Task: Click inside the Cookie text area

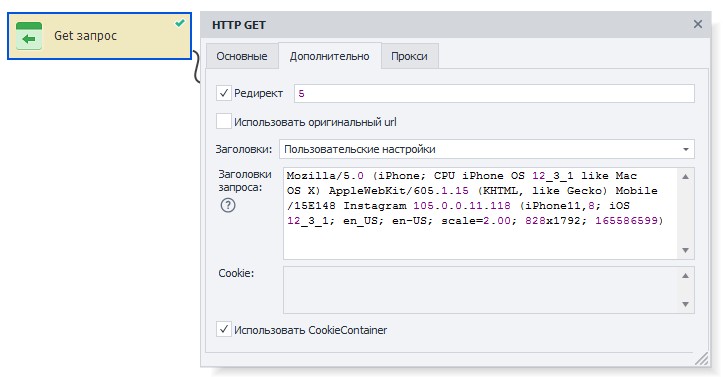Action: 480,290
